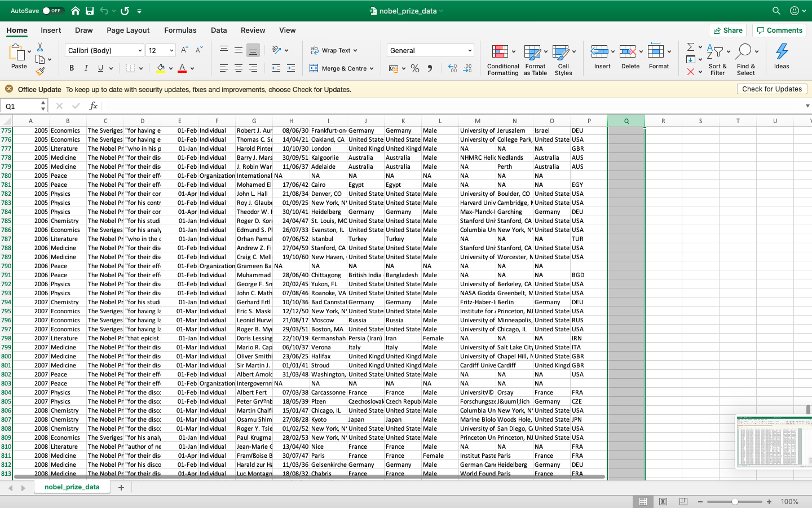Screen dimensions: 812x508
Task: Click the Share button
Action: pyautogui.click(x=727, y=30)
